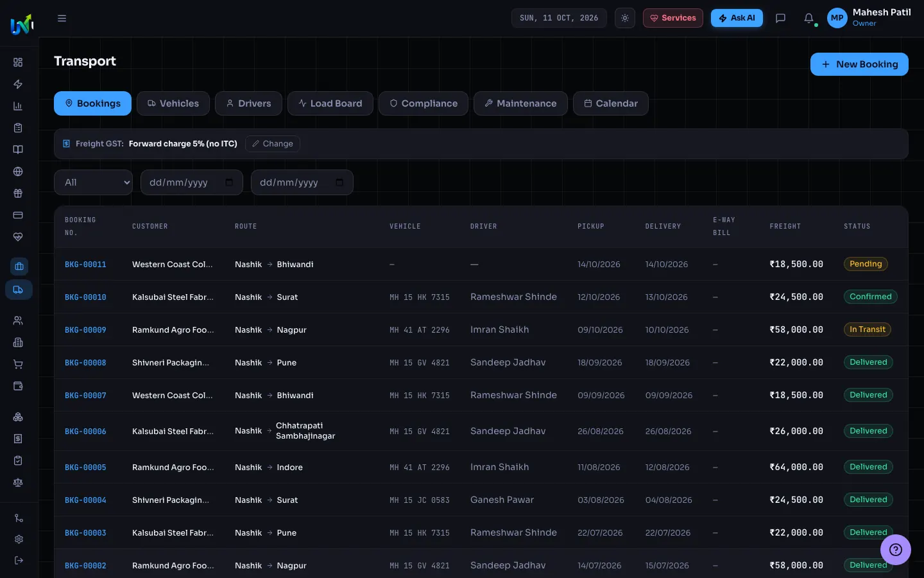Open the notifications bell

[x=809, y=18]
